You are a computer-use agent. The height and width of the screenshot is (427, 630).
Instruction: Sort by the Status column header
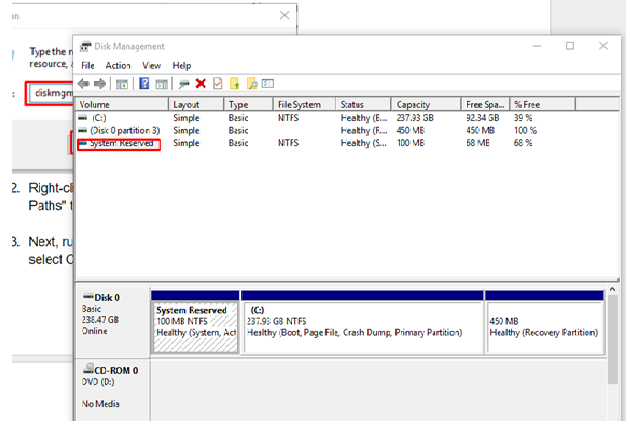(363, 104)
